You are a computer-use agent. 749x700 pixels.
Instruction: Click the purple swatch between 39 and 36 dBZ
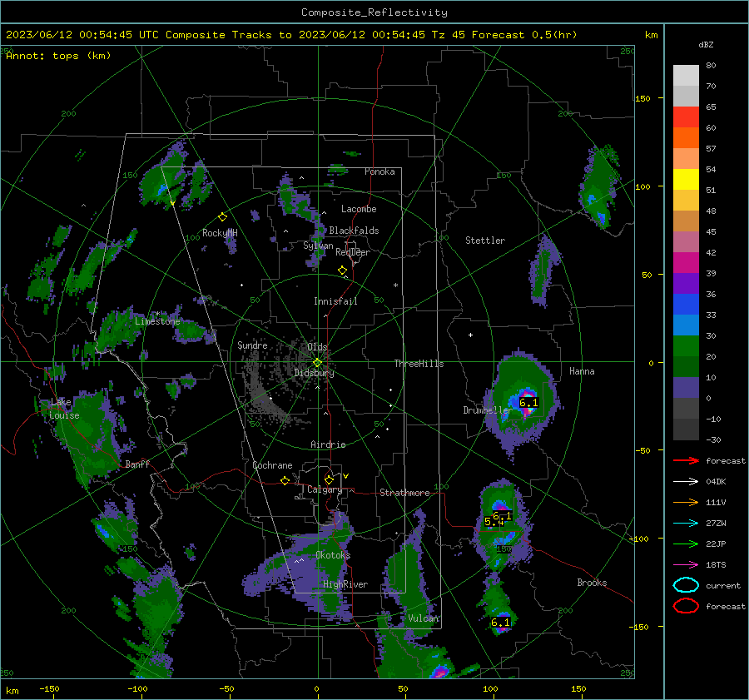coord(686,284)
